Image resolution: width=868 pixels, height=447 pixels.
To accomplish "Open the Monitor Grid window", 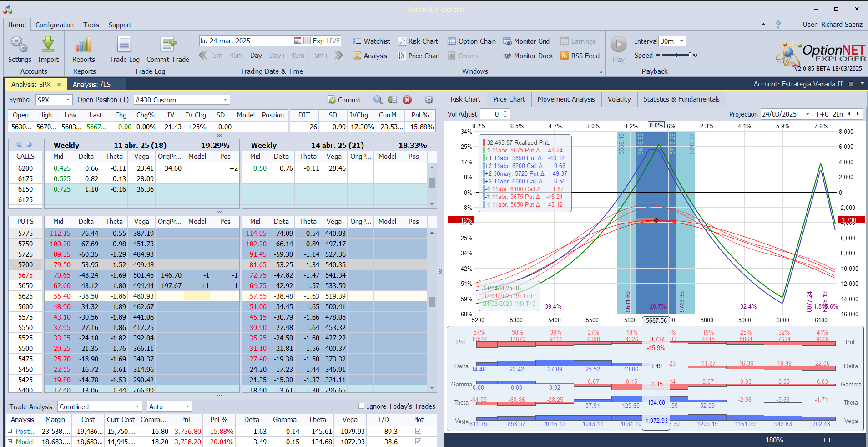I will tap(526, 41).
